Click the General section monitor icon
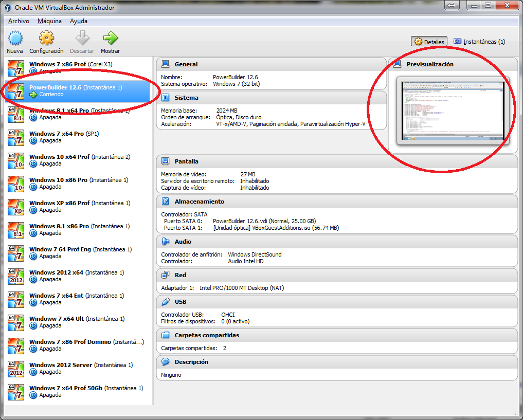The image size is (523, 420). [165, 64]
